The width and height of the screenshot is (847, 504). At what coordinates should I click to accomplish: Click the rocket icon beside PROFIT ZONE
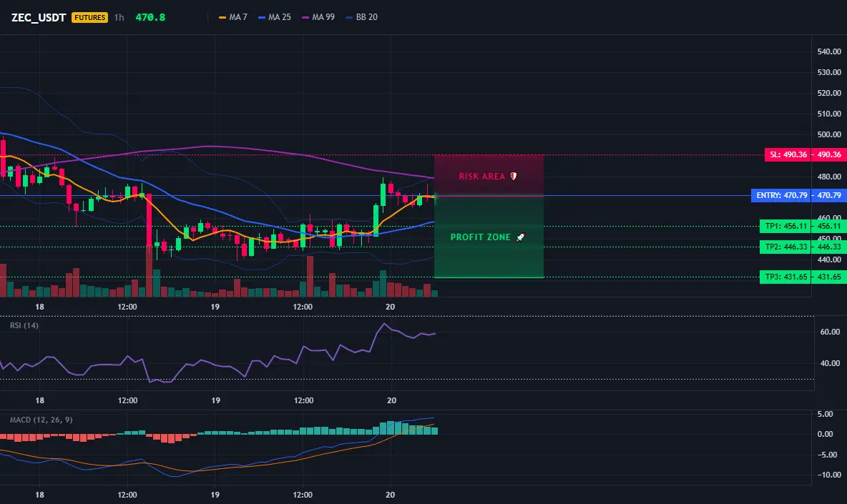[x=520, y=237]
